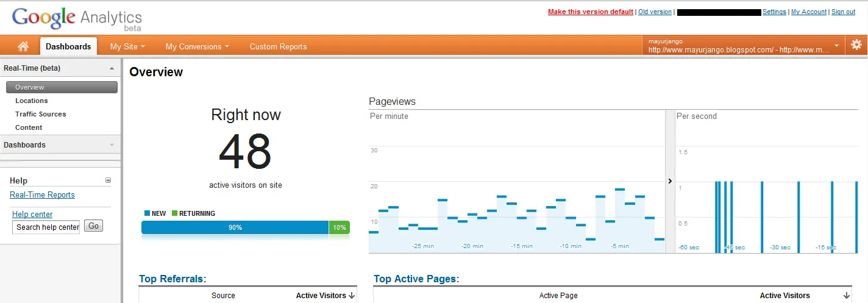This screenshot has width=868, height=303.
Task: Click the Top Active Pages heading
Action: [x=416, y=279]
